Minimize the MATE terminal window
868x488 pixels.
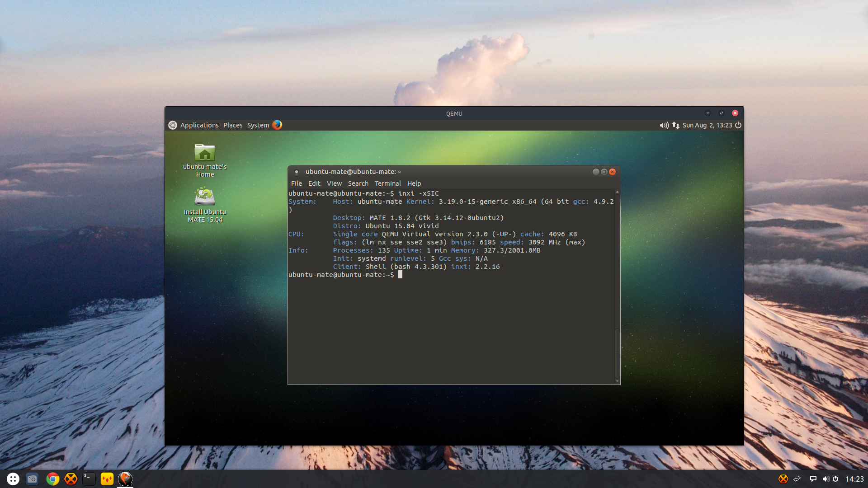(596, 172)
